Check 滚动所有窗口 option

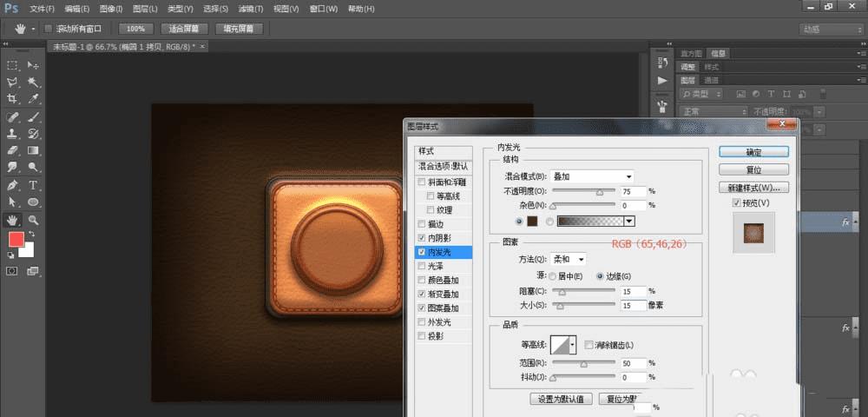49,29
